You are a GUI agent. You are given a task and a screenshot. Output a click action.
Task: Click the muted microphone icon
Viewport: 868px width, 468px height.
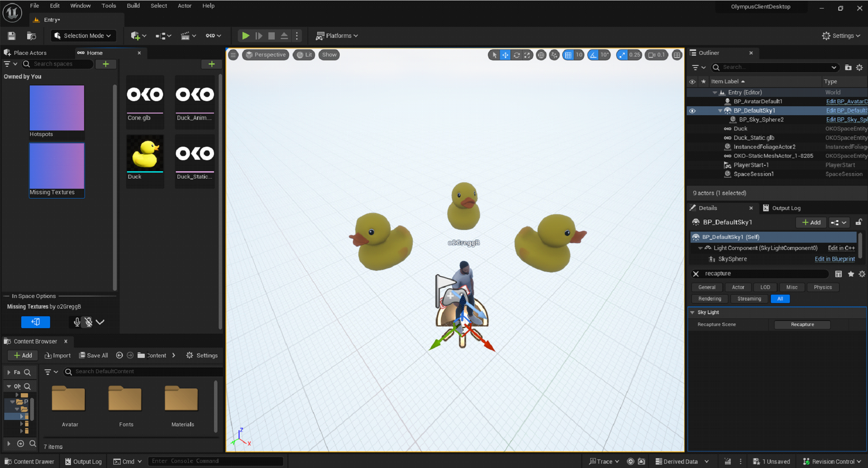[88, 322]
